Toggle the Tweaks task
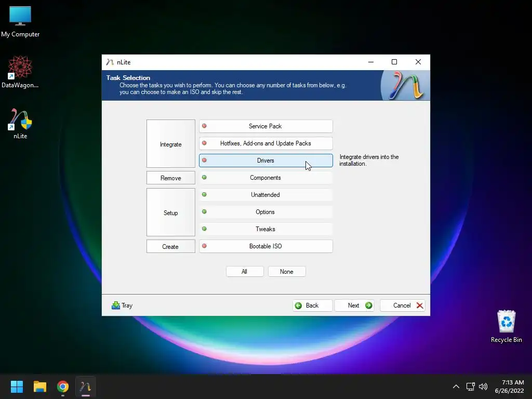Screen dimensions: 532x399 pyautogui.click(x=265, y=229)
